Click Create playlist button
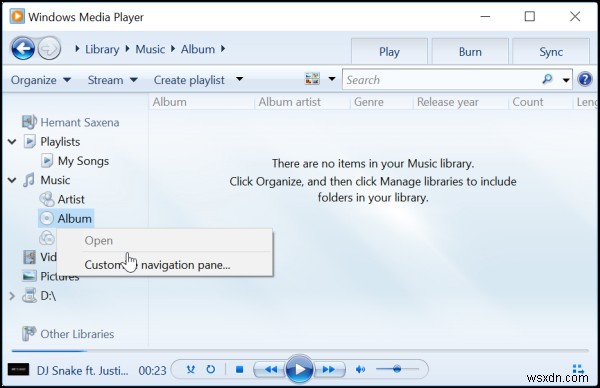The height and width of the screenshot is (388, 600). 189,80
